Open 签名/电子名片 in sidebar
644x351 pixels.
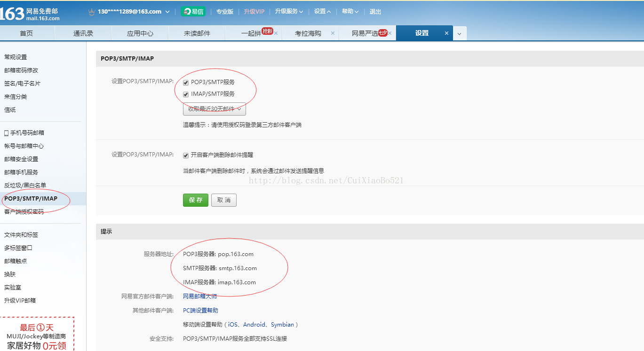tap(22, 84)
